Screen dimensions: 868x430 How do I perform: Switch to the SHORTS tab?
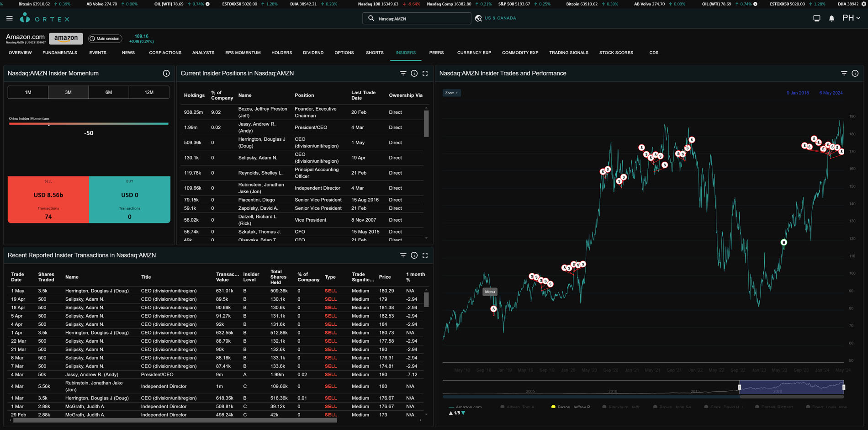tap(375, 53)
